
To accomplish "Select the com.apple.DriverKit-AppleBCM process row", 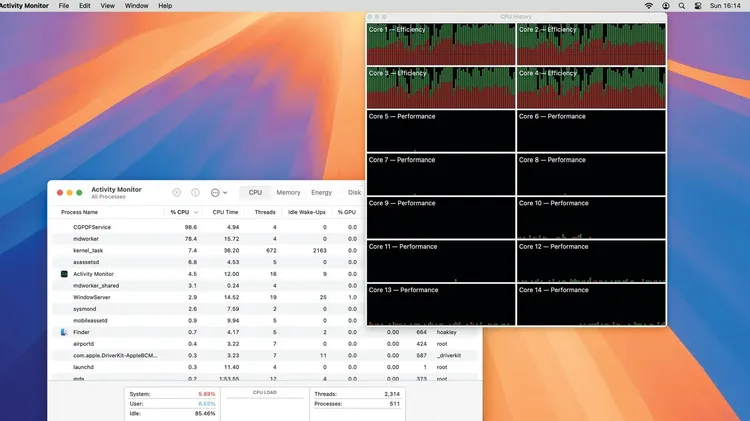I will coord(265,355).
